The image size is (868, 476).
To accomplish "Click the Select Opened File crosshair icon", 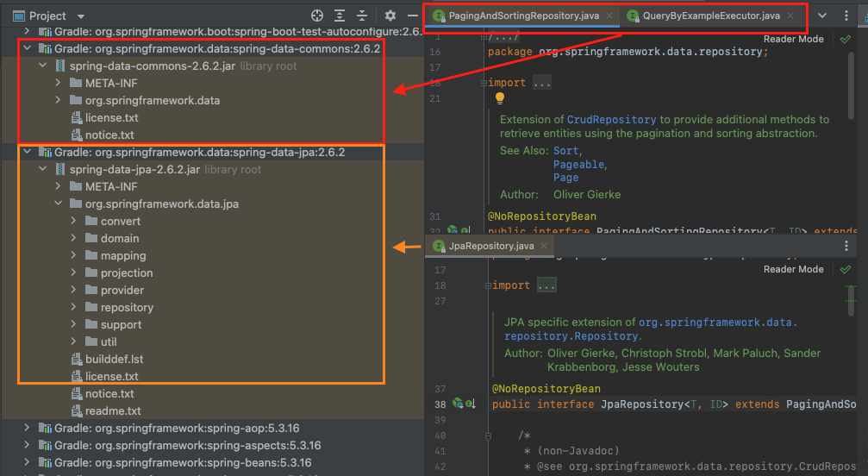I will tap(317, 16).
